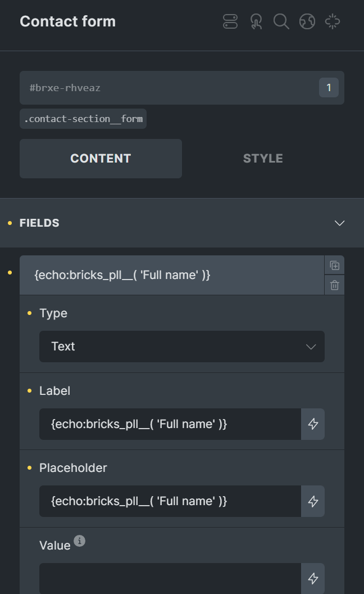Duplicate the Full name field
This screenshot has height=594, width=364.
tap(334, 264)
